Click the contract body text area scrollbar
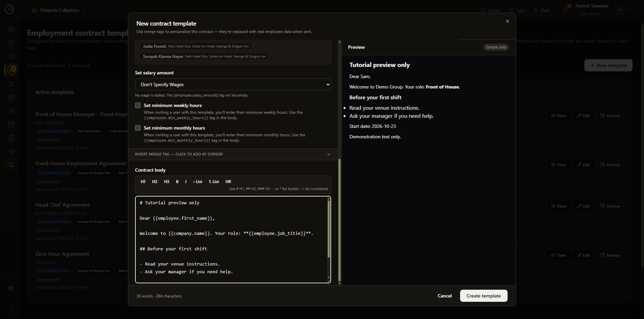The width and height of the screenshot is (644, 319). (x=329, y=229)
